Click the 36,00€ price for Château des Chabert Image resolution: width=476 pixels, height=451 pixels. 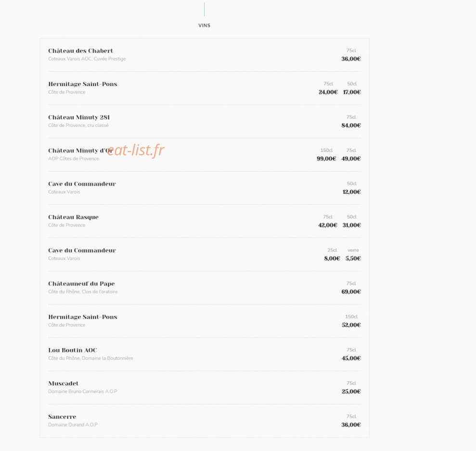coord(351,59)
